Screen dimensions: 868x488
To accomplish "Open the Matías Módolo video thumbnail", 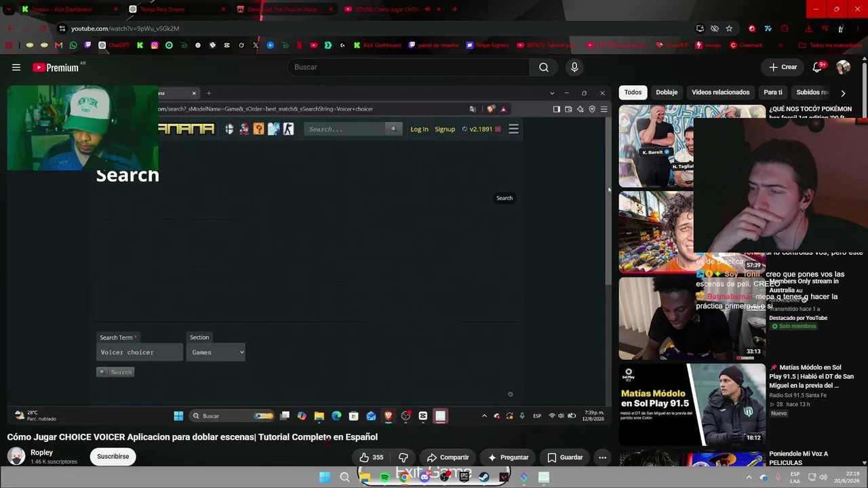I will pyautogui.click(x=692, y=404).
